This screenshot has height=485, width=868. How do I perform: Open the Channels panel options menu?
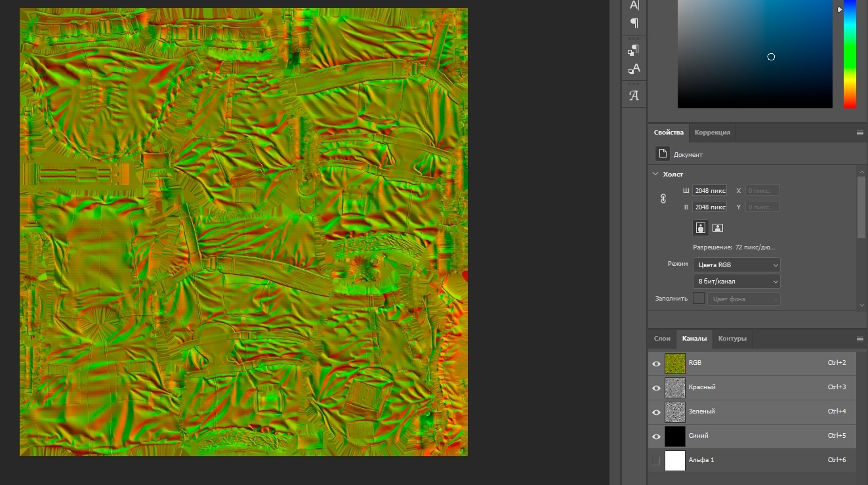[860, 339]
